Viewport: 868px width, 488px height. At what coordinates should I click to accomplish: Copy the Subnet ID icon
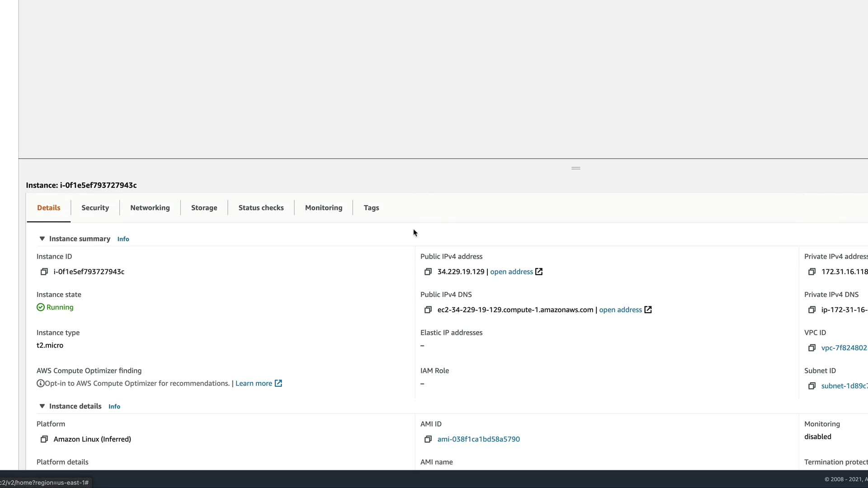(811, 386)
